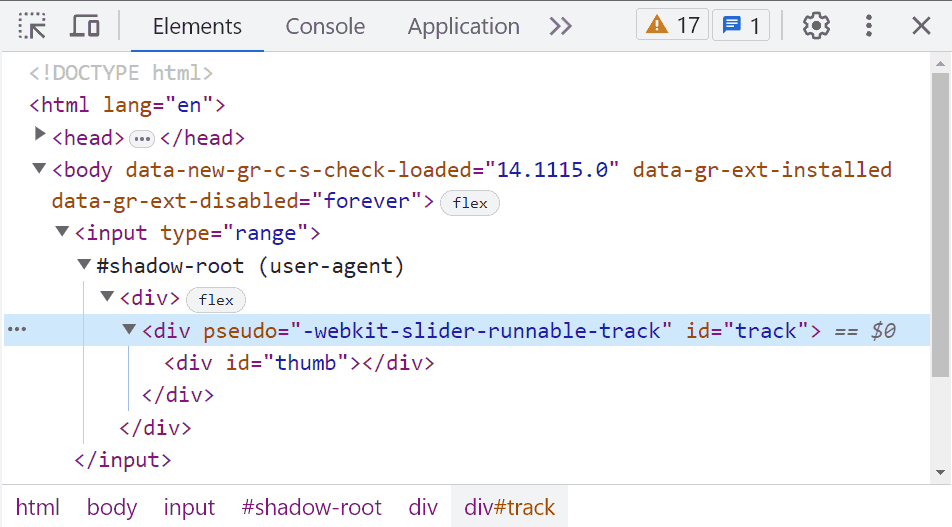
Task: Collapse the flex div arrow
Action: [107, 296]
